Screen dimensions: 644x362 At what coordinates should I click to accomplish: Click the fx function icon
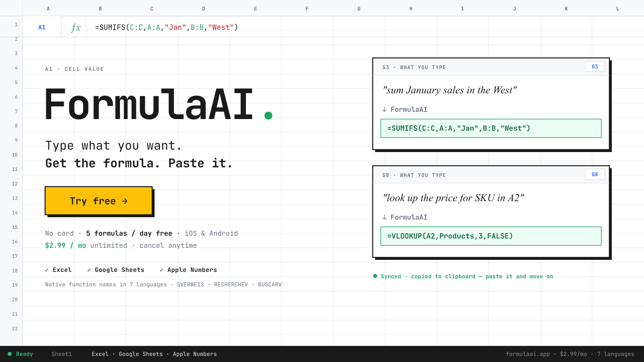coord(76,27)
